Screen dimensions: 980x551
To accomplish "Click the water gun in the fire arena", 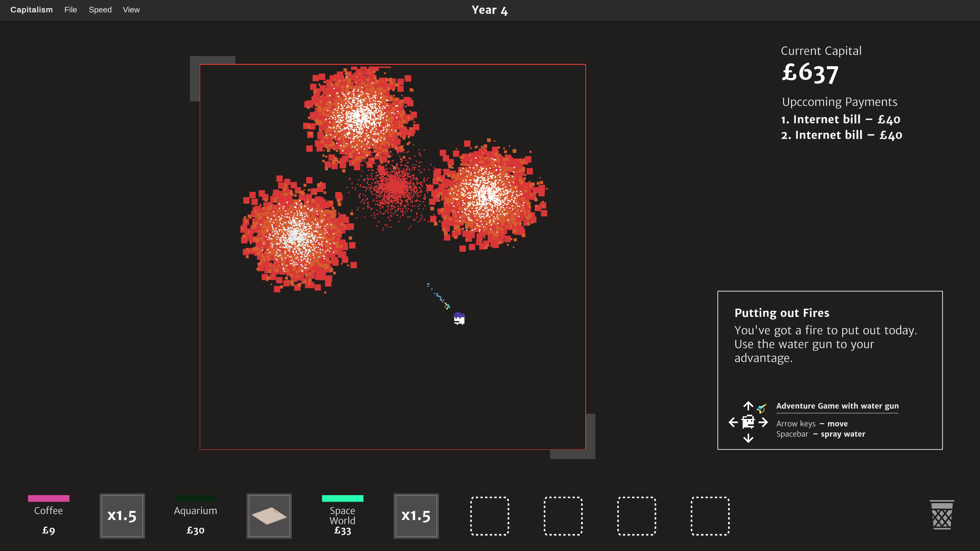I will click(447, 306).
